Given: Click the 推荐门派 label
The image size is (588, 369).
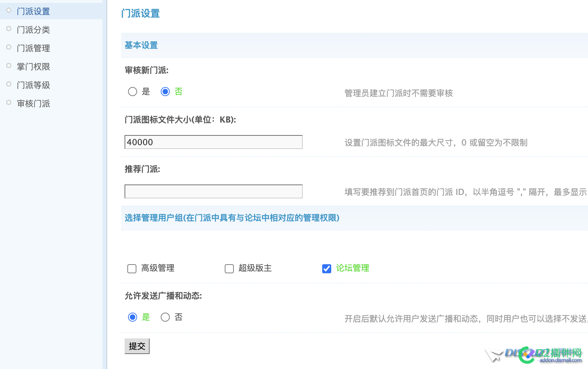Looking at the screenshot, I should [x=142, y=169].
